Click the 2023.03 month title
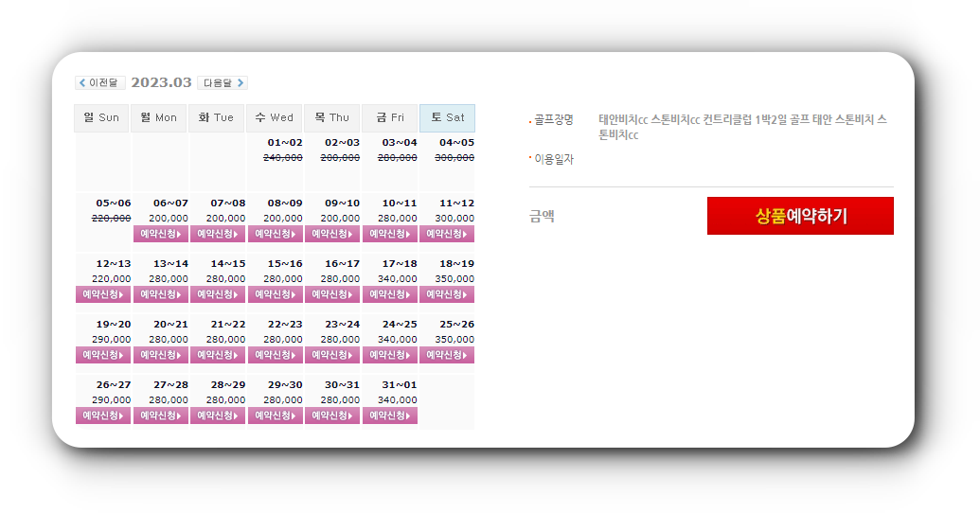The width and height of the screenshot is (980, 513). click(161, 82)
